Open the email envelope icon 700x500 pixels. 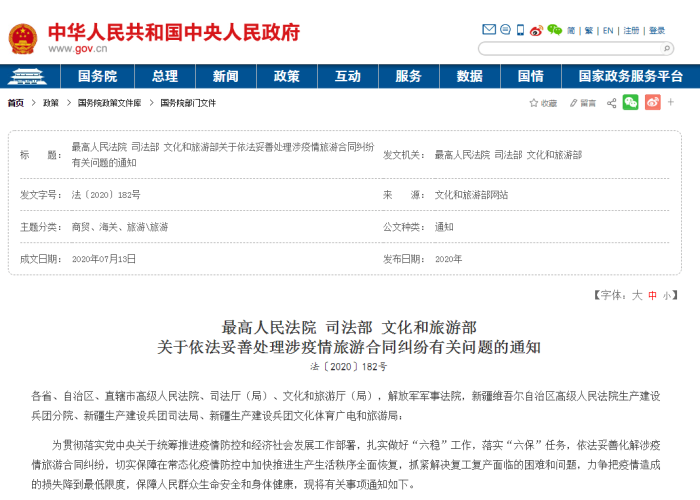489,29
